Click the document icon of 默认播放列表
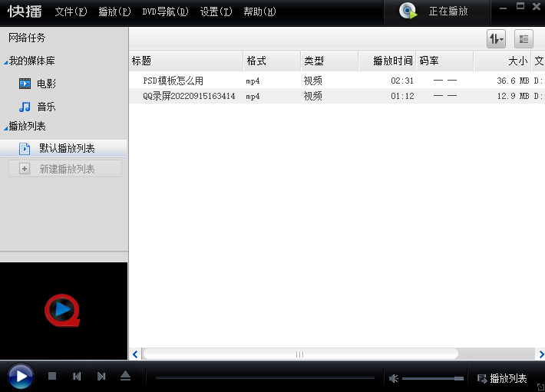The image size is (545, 392). pos(25,149)
